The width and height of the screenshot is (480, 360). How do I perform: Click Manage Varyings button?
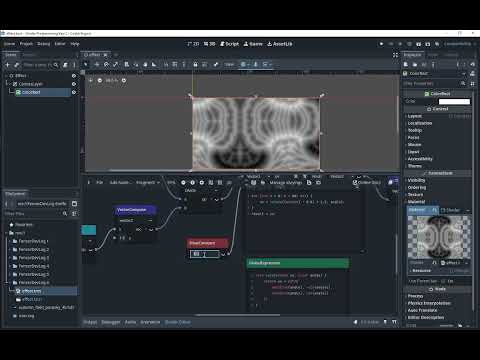tap(285, 183)
